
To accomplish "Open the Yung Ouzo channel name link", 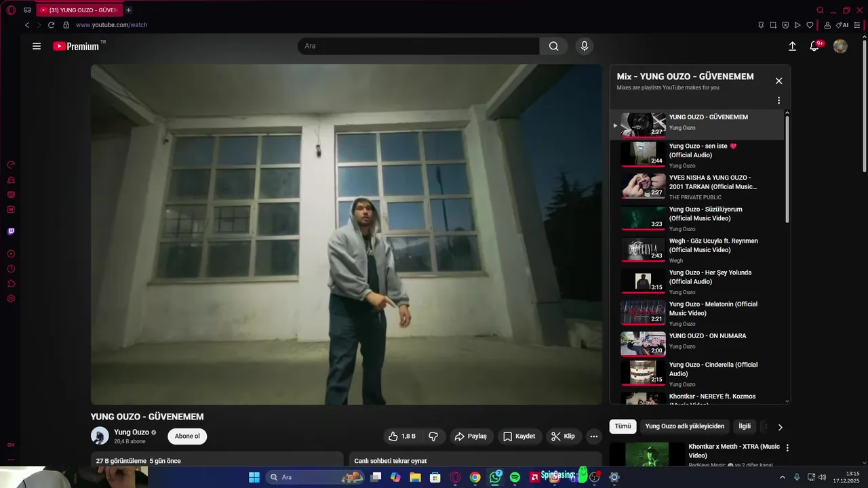I will (x=132, y=432).
